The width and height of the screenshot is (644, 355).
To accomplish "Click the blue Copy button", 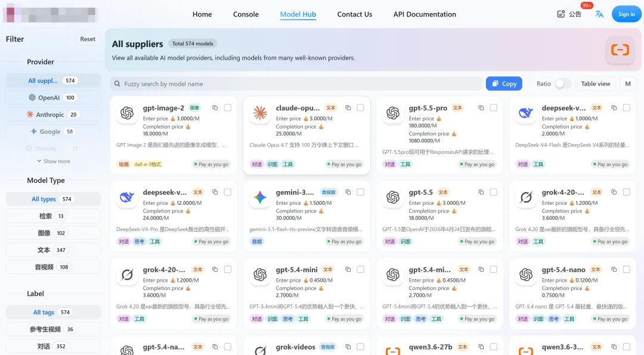I will (504, 84).
